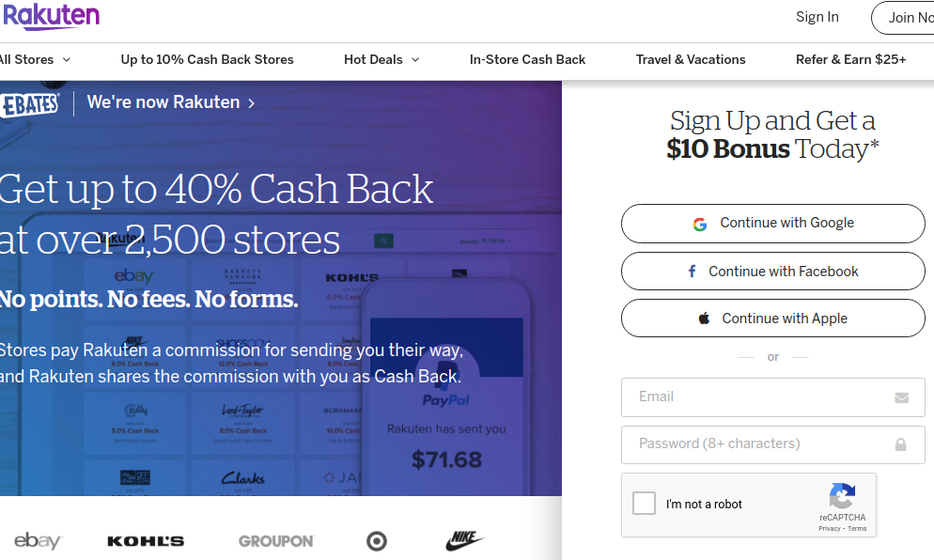Viewport: 934px width, 560px height.
Task: Click the Rakuten logo in the header
Action: click(x=51, y=15)
